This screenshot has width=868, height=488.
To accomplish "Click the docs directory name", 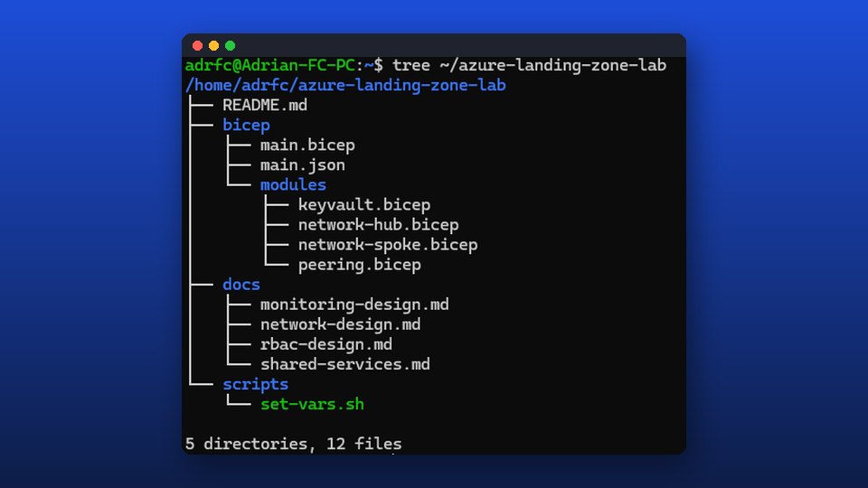I will (x=241, y=285).
